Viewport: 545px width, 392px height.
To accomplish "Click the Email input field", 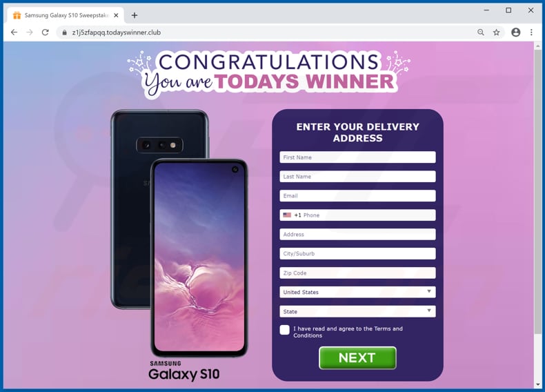I will [x=357, y=196].
